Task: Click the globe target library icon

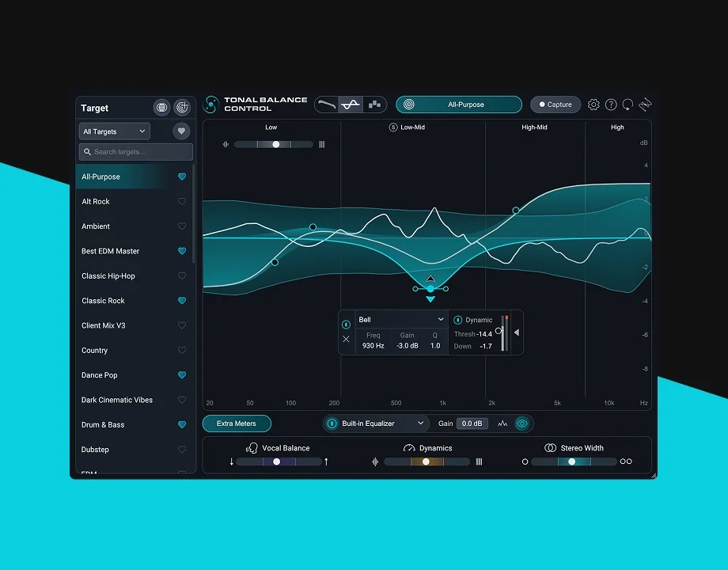Action: [161, 108]
